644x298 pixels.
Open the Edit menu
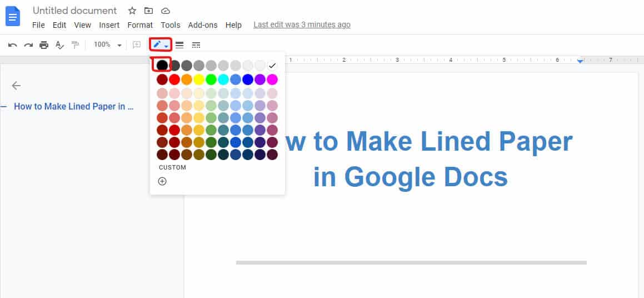coord(59,25)
